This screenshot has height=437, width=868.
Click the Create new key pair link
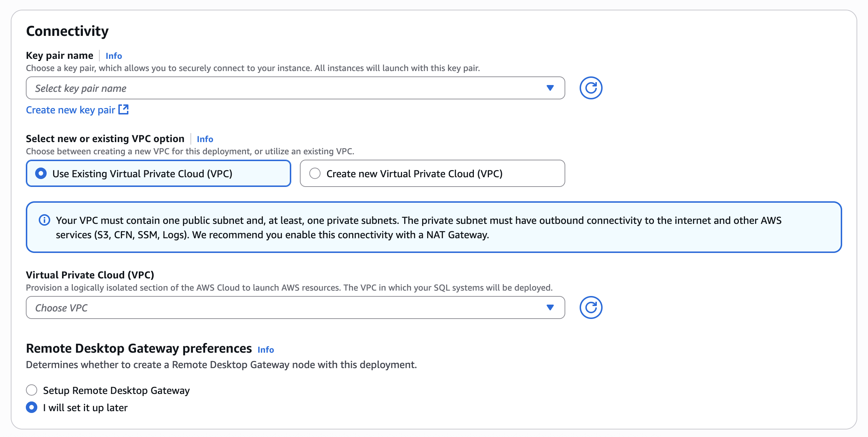(x=70, y=109)
